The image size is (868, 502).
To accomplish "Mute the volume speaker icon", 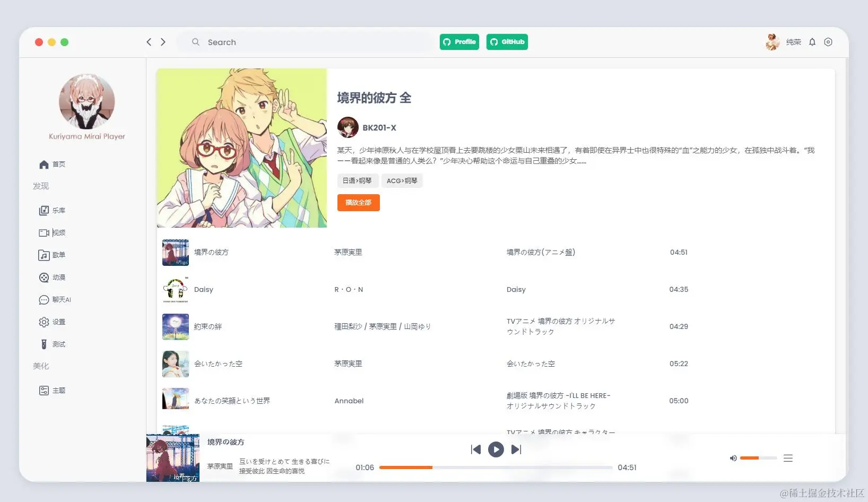I will point(733,457).
